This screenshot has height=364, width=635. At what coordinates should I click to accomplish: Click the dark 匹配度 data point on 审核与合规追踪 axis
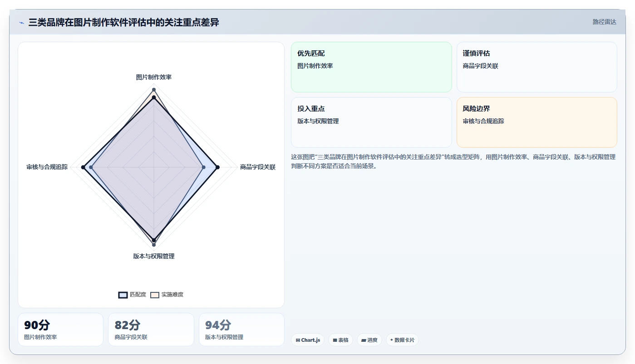tap(83, 167)
